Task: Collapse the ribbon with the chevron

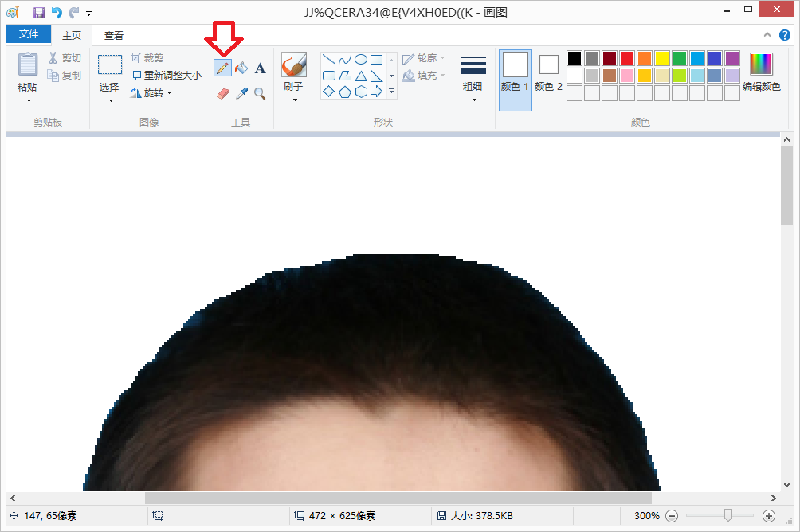Action: pos(767,35)
